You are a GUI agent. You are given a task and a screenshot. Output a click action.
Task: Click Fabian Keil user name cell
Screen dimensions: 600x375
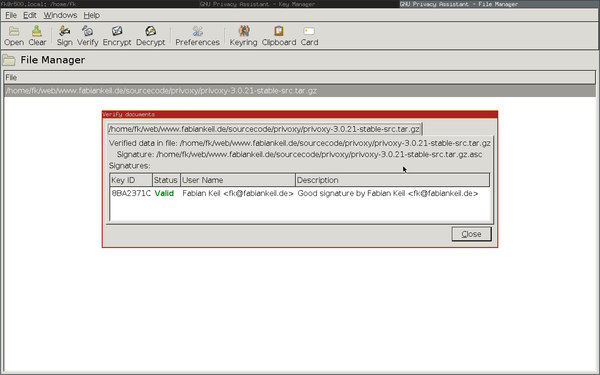pos(238,193)
